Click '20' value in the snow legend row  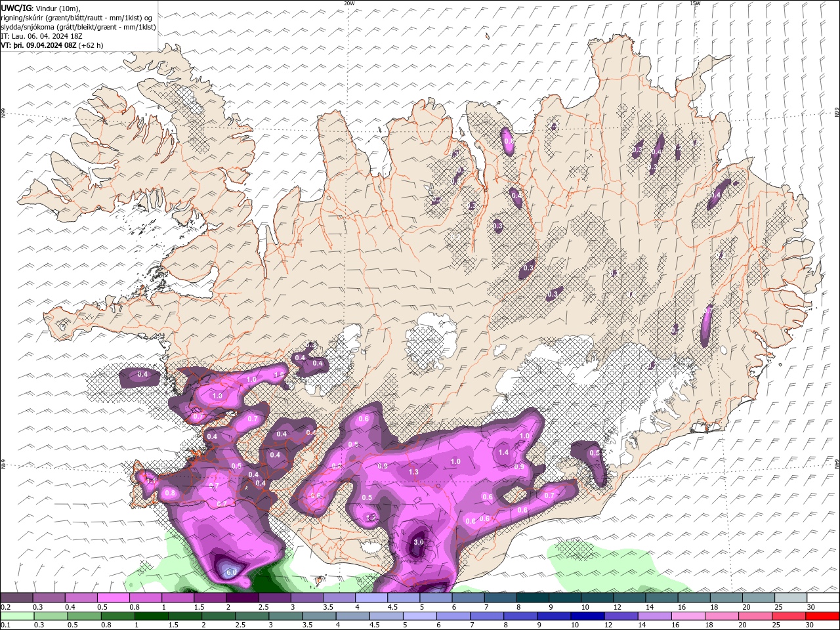click(746, 607)
